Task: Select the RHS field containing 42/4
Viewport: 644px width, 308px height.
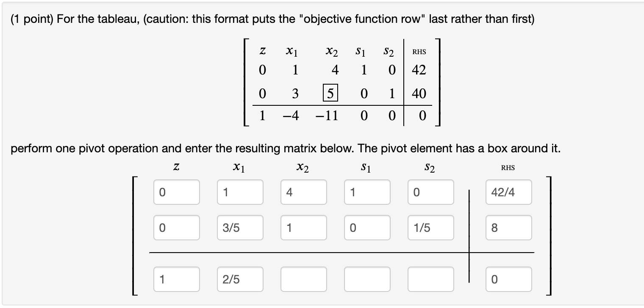Action: pyautogui.click(x=508, y=192)
